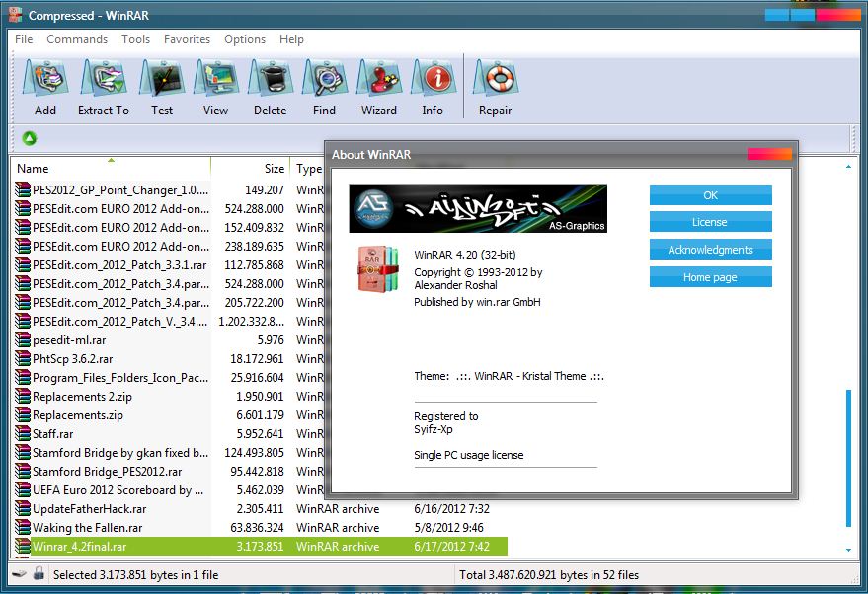Image resolution: width=868 pixels, height=594 pixels.
Task: Click the size value 63.836.324
Action: click(257, 527)
